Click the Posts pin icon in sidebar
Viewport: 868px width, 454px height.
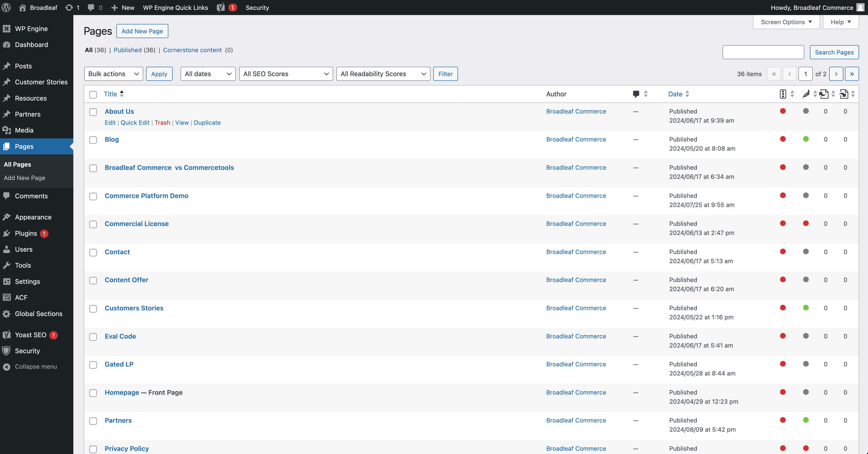tap(6, 66)
